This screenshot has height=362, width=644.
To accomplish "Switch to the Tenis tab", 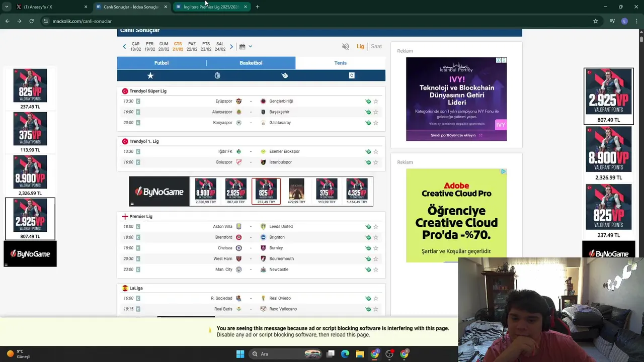I will point(341,63).
